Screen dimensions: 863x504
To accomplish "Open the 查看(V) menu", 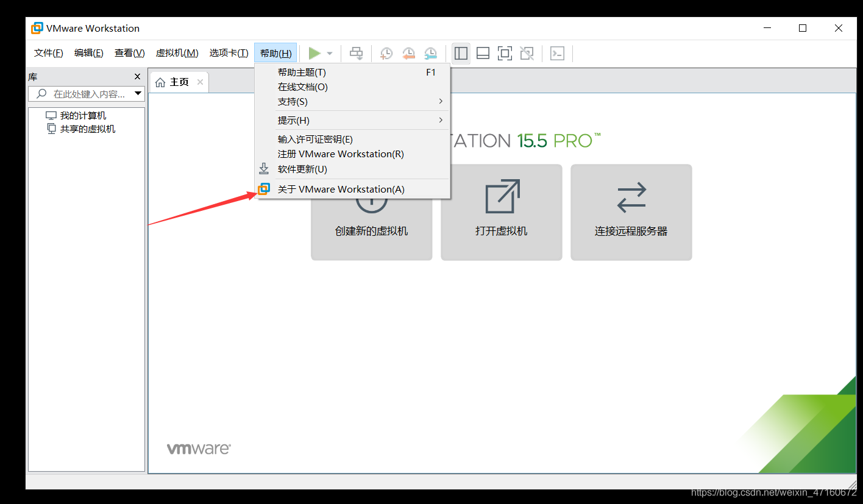I will click(x=130, y=53).
